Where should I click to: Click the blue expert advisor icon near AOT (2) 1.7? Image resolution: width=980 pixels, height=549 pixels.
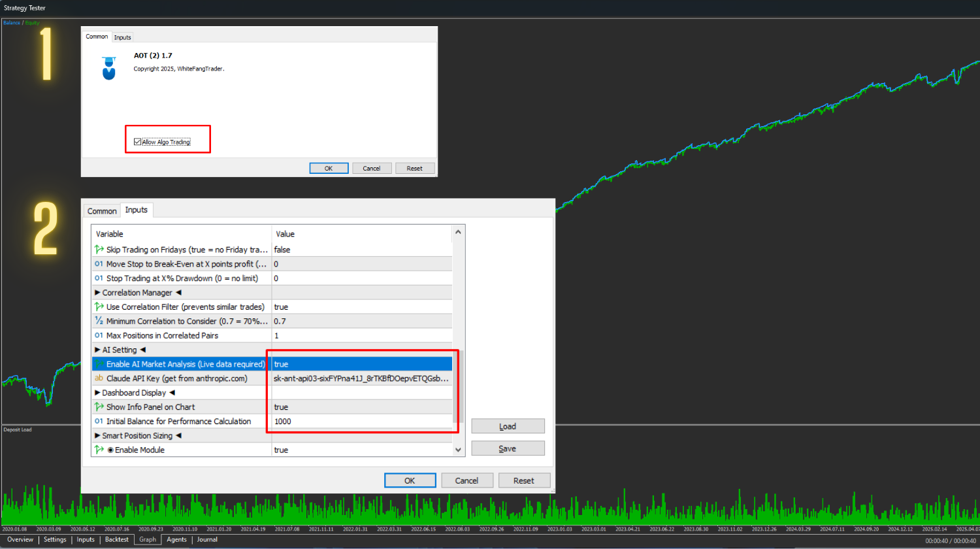[x=109, y=68]
